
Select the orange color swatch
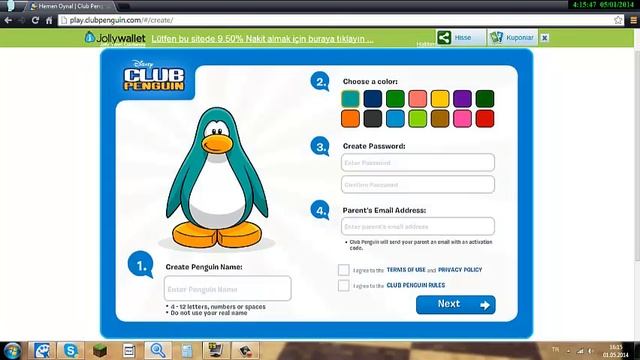[x=350, y=119]
